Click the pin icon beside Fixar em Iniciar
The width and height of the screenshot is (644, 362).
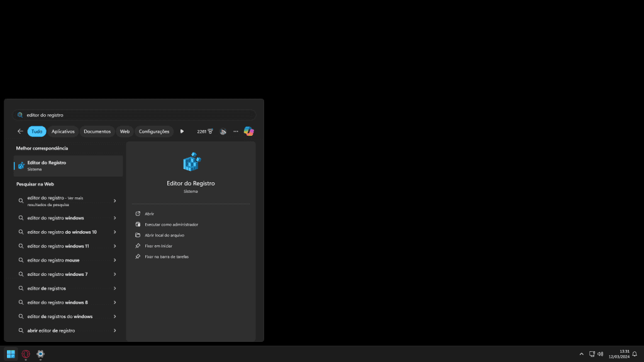(x=138, y=246)
